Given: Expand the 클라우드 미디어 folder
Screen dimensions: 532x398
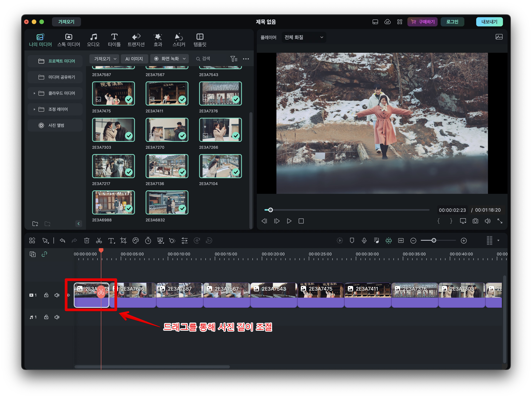Looking at the screenshot, I should [34, 93].
